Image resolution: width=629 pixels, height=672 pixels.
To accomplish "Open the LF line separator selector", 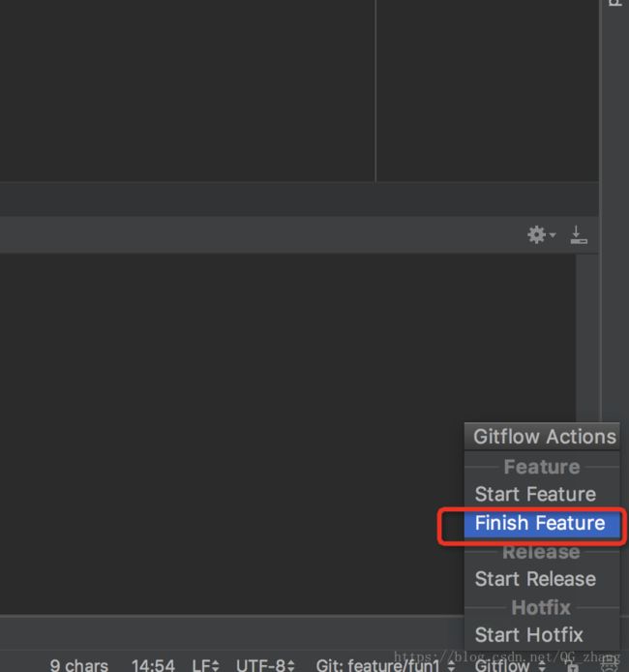I will click(x=205, y=665).
